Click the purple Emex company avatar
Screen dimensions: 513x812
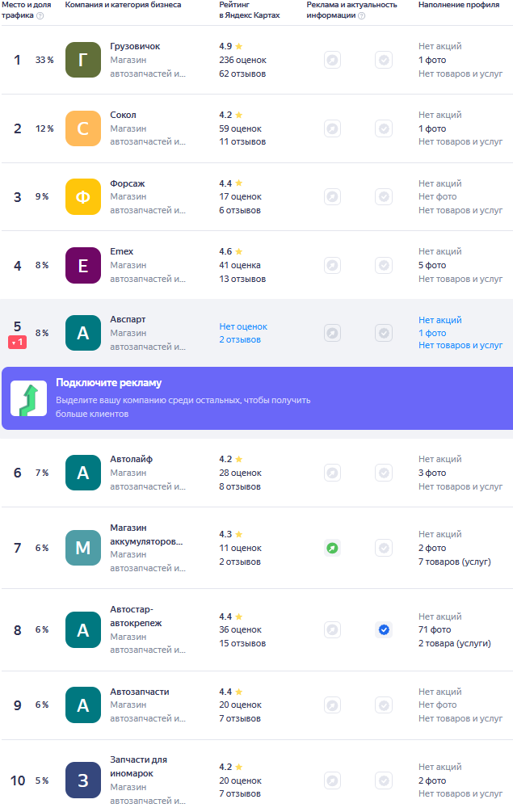[x=83, y=265]
